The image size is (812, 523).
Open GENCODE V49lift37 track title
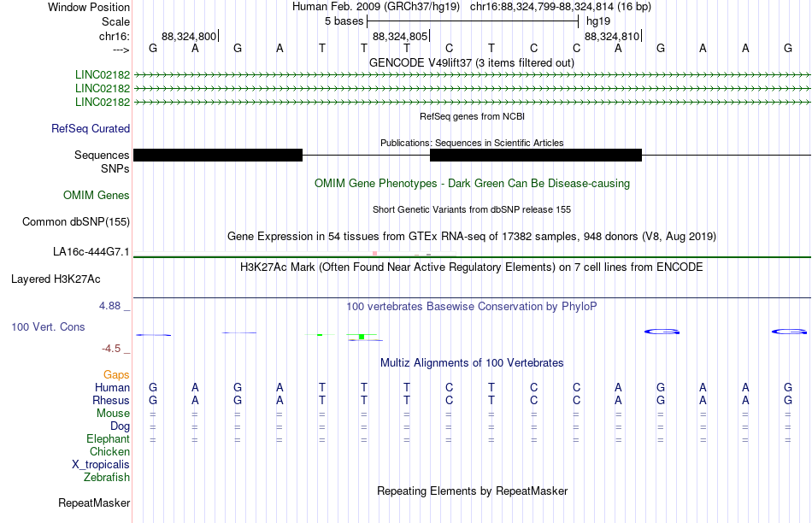point(472,62)
